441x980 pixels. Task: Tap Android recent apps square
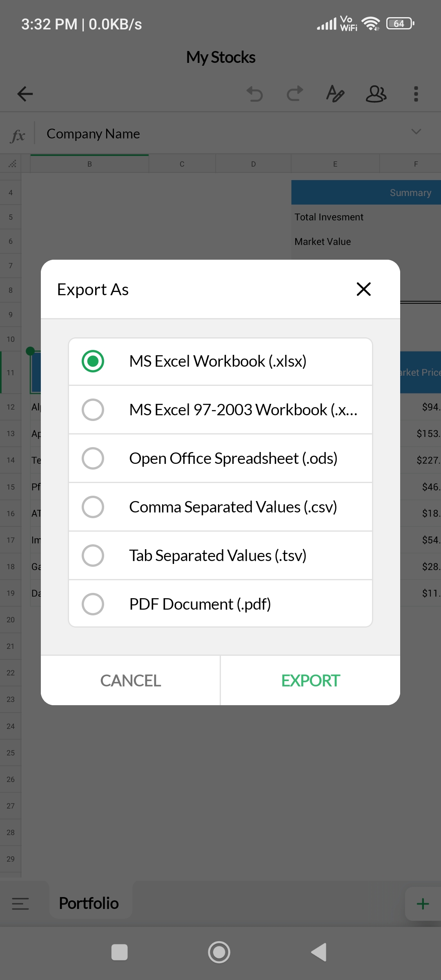pos(120,952)
